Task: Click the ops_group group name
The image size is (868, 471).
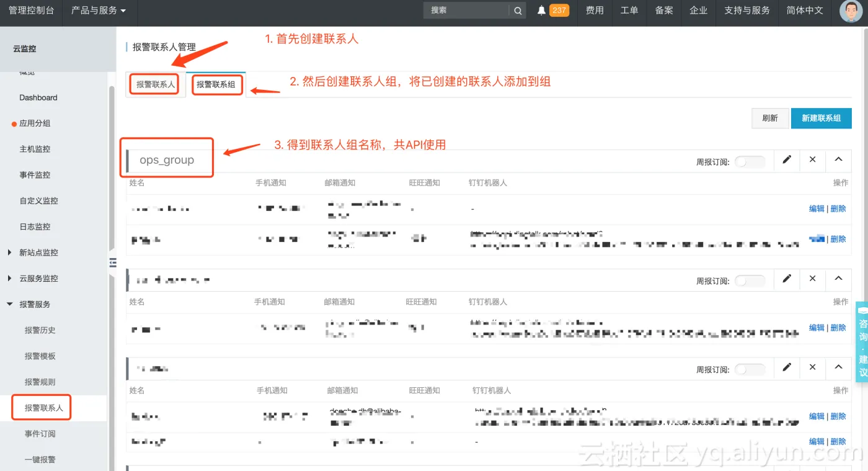Action: (167, 160)
